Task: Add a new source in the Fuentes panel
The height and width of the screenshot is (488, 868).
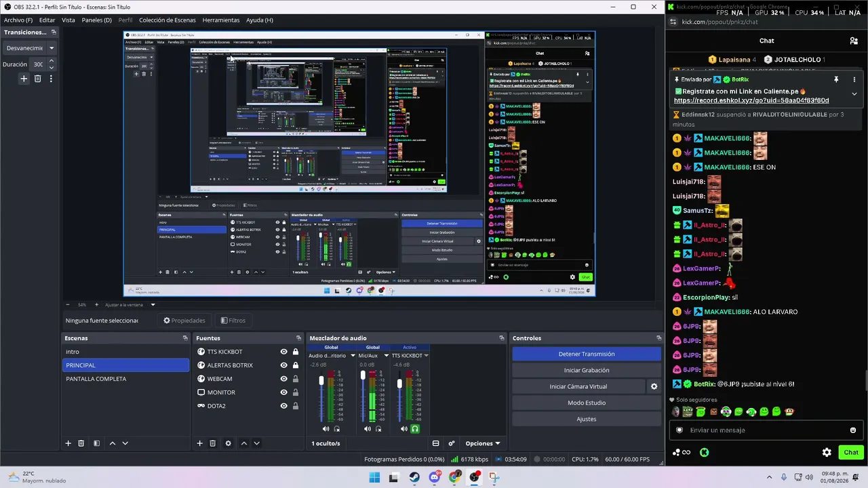Action: click(x=199, y=443)
